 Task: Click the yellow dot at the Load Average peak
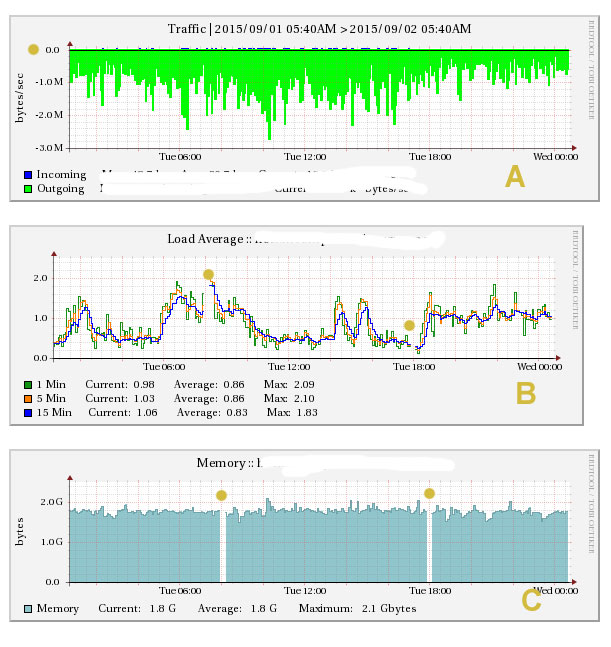(x=208, y=275)
